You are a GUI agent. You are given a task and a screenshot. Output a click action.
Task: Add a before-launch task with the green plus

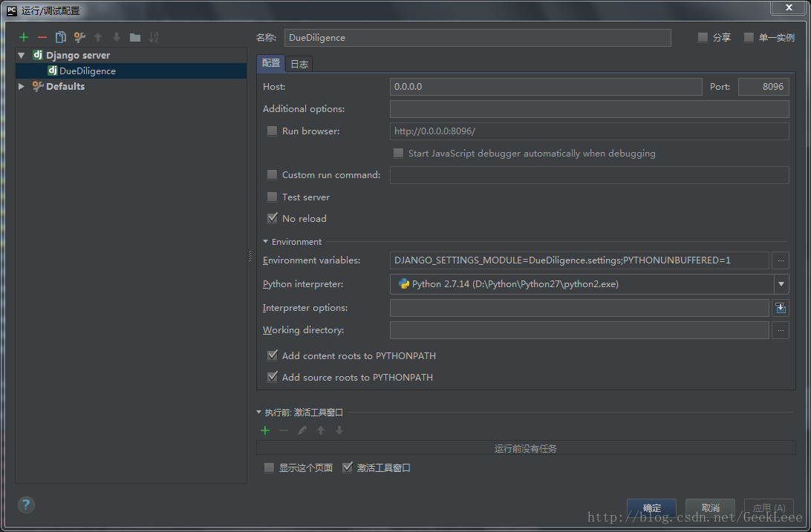pos(265,430)
